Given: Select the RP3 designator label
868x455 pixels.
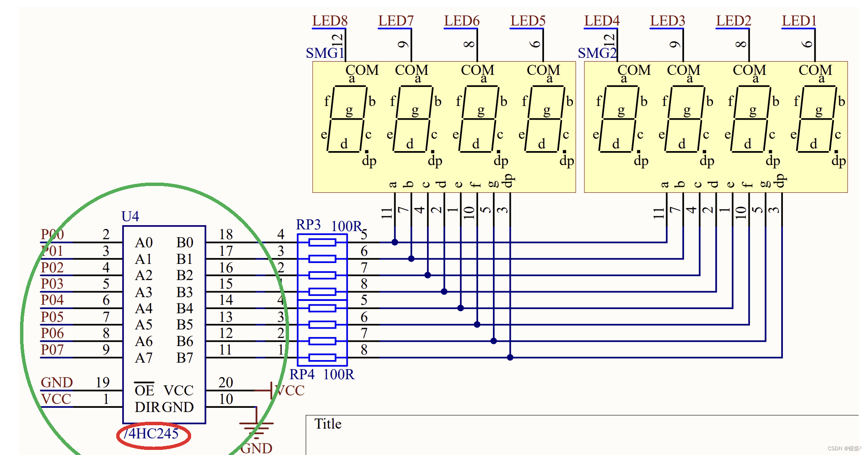Looking at the screenshot, I should [x=308, y=224].
